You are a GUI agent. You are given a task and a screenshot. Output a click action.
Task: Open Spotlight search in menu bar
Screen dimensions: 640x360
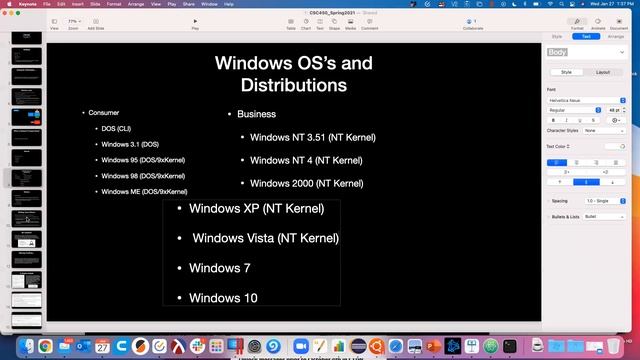(x=562, y=4)
